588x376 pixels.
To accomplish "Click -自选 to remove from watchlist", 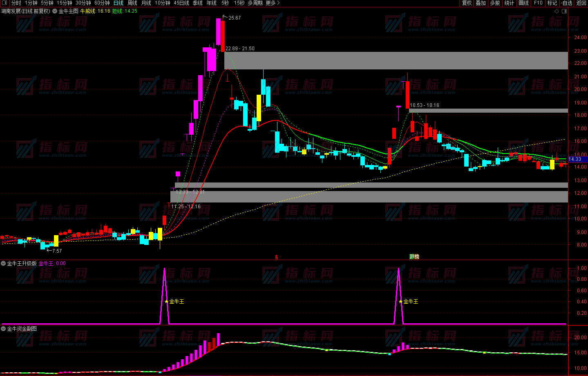I will click(x=567, y=3).
